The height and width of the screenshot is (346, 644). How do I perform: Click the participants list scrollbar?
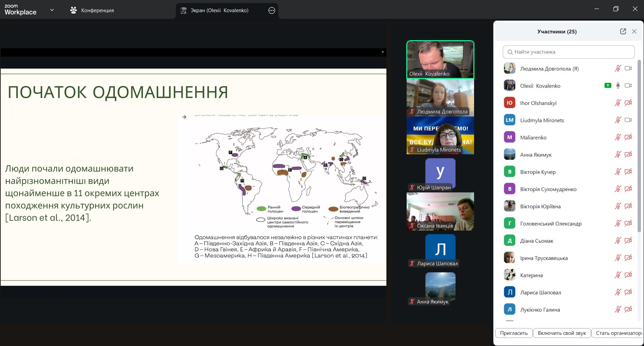pyautogui.click(x=639, y=146)
